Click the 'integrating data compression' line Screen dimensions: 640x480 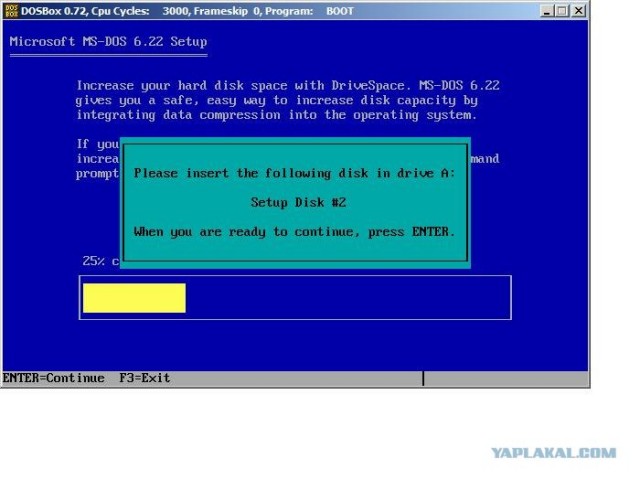coord(276,115)
